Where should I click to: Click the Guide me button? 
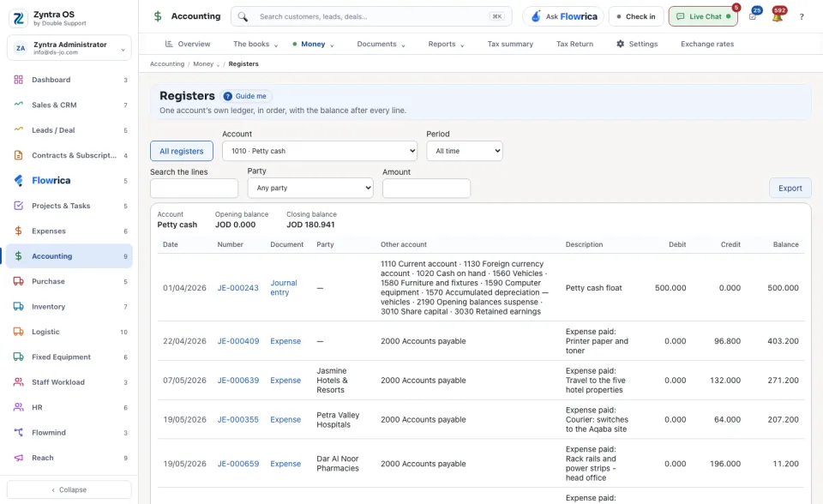(x=245, y=96)
